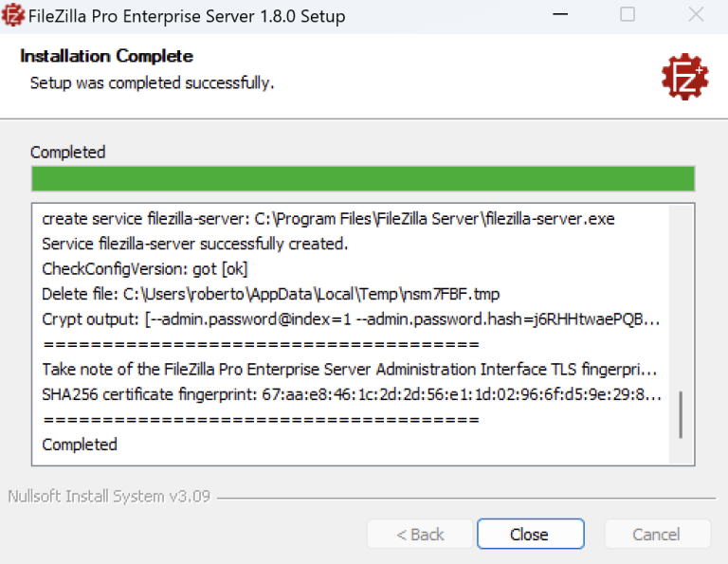This screenshot has width=728, height=564.
Task: Click the Close button to finish setup
Action: click(530, 534)
